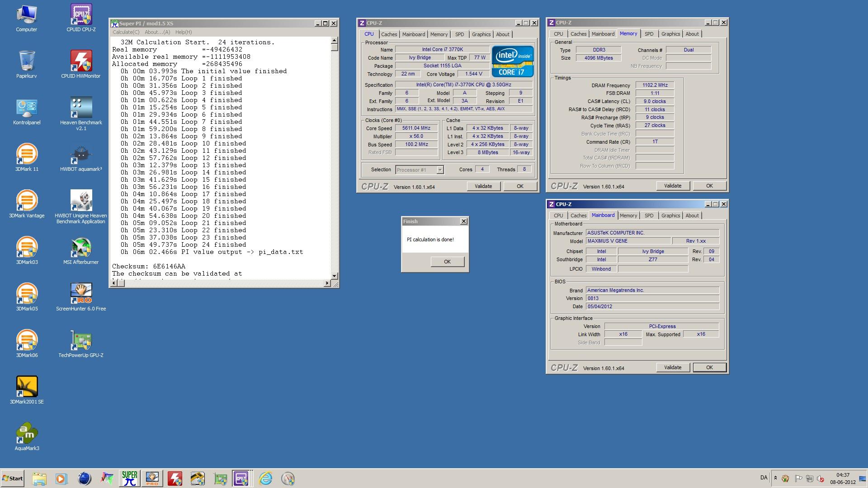The width and height of the screenshot is (868, 488).
Task: Select HWBOT Unigine Heaven Benchmark Application icon
Action: 81,206
